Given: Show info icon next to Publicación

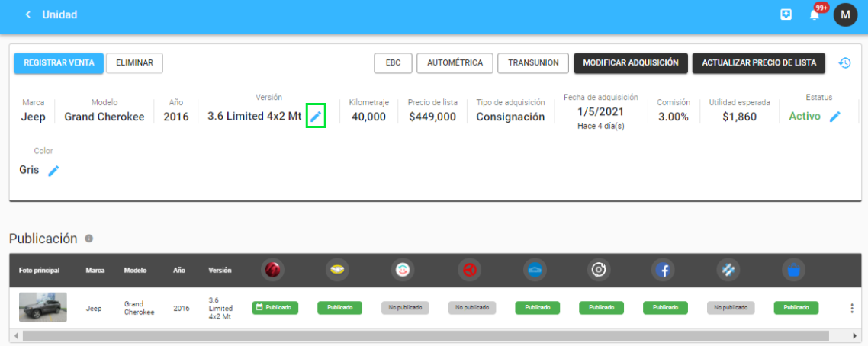Looking at the screenshot, I should (x=88, y=239).
